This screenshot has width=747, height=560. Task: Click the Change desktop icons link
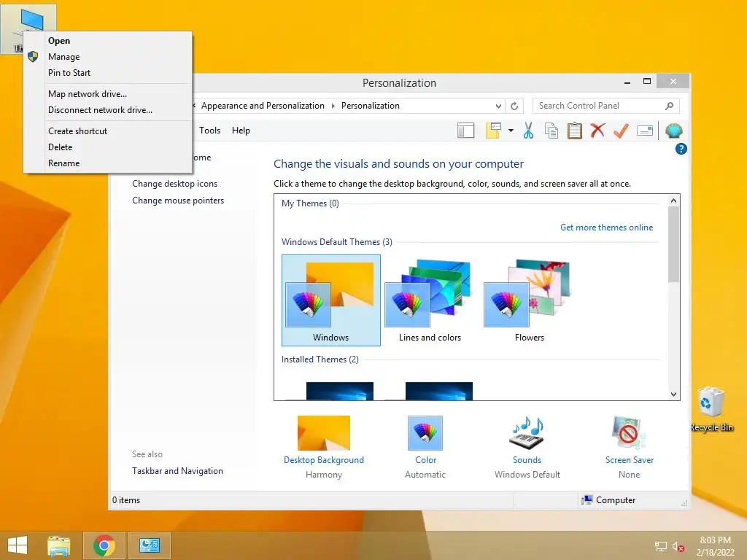tap(174, 184)
